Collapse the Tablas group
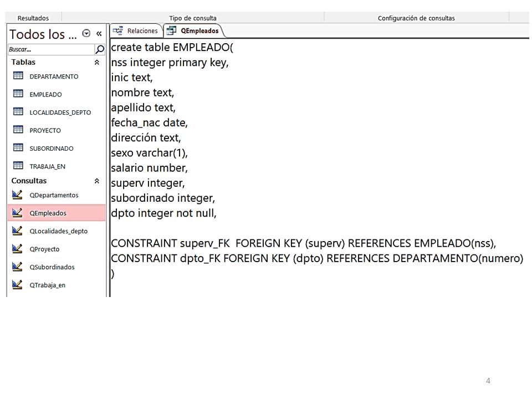Screen dimensions: 532x399 (96, 63)
